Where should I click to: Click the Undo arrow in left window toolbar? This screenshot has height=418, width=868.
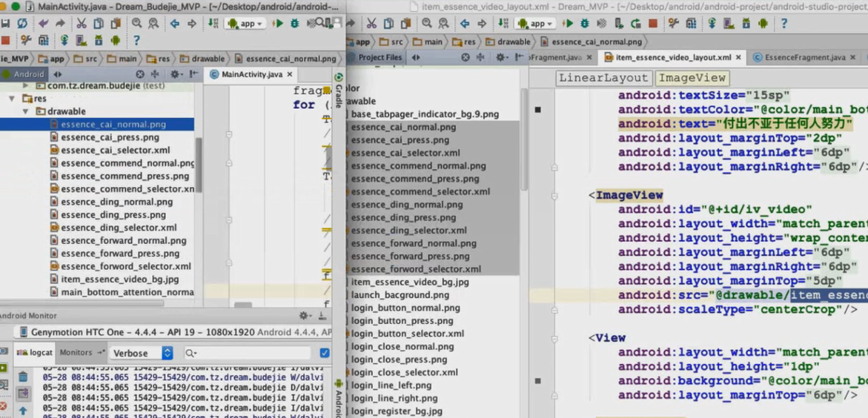(44, 24)
